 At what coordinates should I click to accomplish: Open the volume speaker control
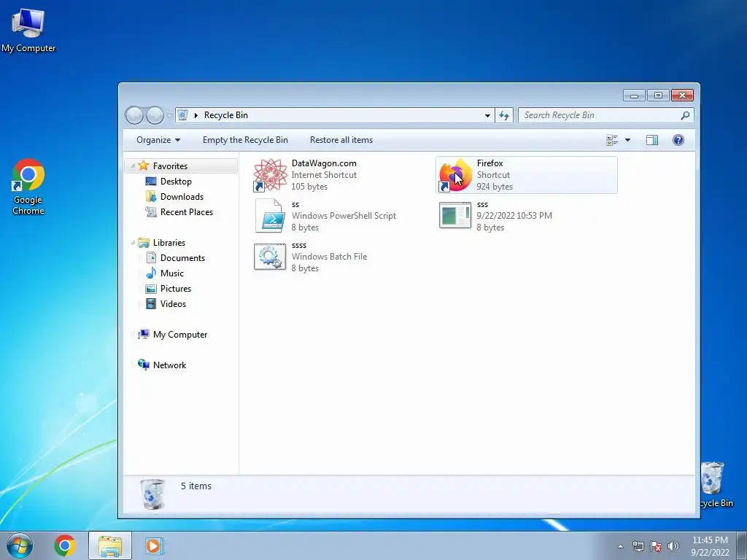click(x=673, y=546)
